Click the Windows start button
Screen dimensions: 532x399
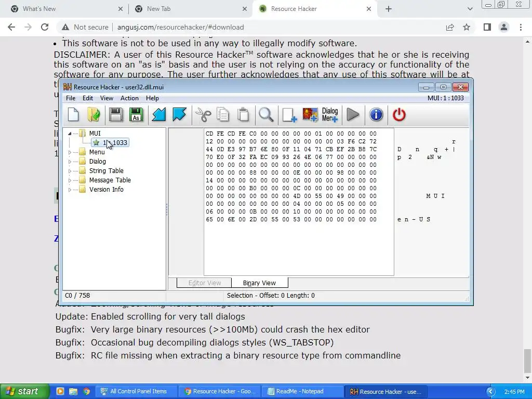click(x=24, y=392)
